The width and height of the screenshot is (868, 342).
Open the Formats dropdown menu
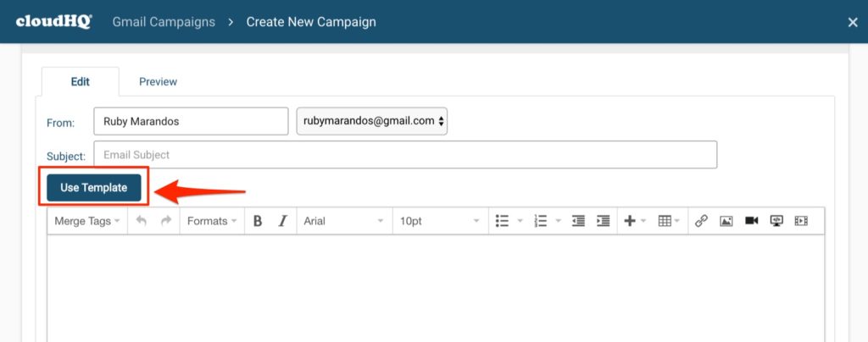[212, 221]
